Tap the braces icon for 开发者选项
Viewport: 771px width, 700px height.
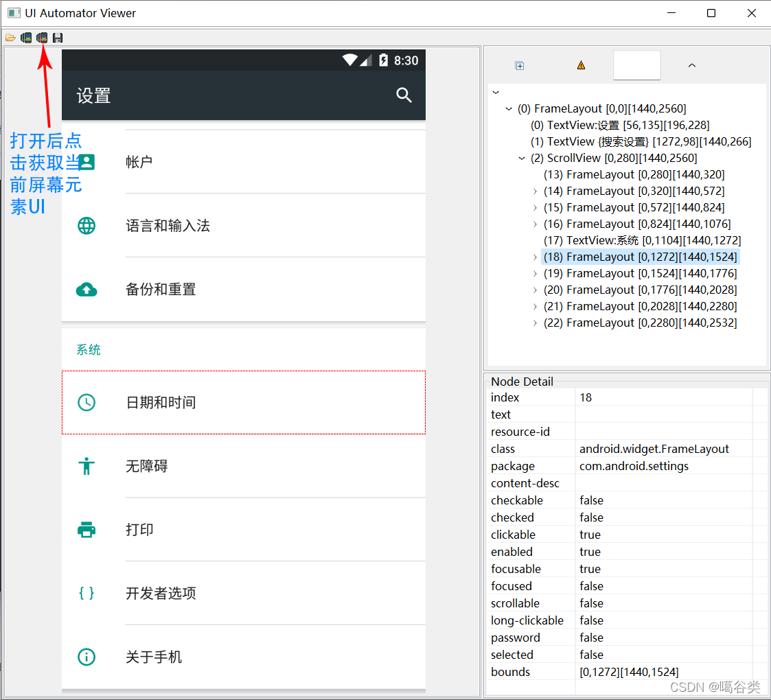(87, 594)
